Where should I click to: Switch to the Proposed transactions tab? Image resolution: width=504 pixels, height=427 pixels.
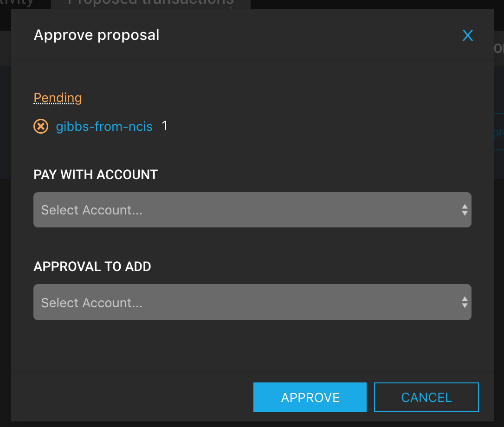coord(151,3)
